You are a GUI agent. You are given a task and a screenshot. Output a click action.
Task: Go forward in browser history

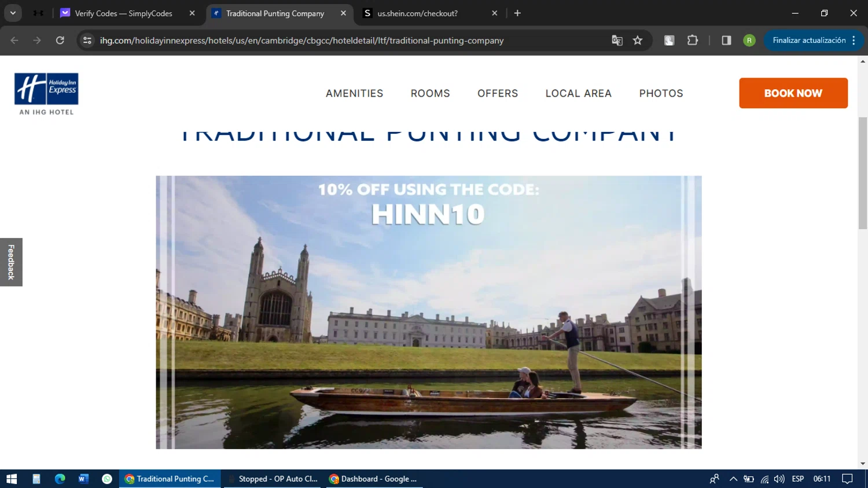tap(37, 41)
